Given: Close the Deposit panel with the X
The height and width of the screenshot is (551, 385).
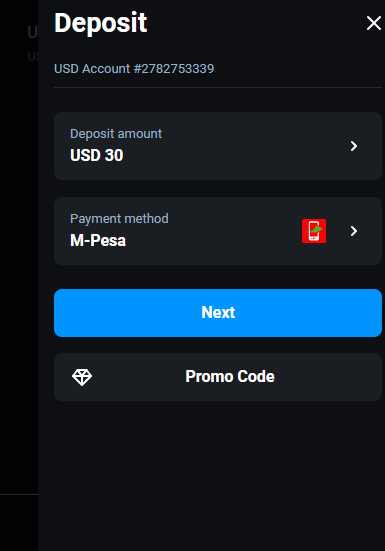Looking at the screenshot, I should tap(373, 23).
